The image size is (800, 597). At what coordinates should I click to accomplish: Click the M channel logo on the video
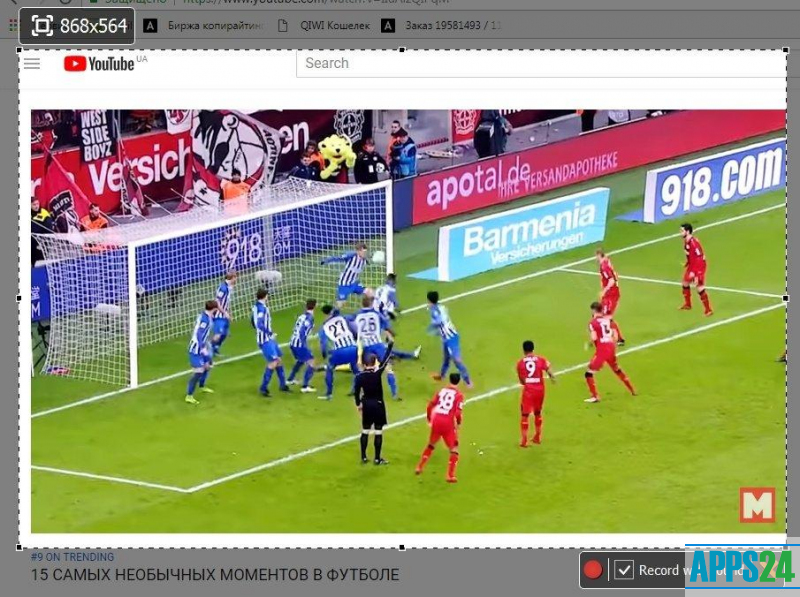point(758,505)
